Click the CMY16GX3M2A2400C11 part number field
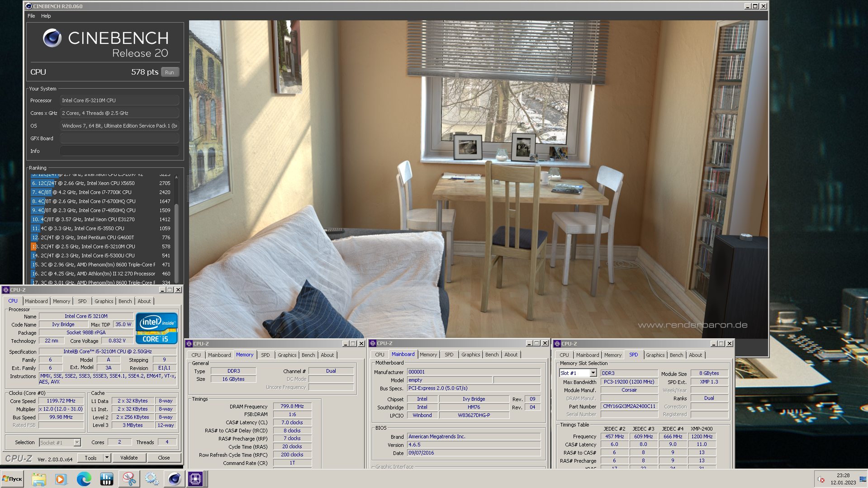 click(629, 406)
